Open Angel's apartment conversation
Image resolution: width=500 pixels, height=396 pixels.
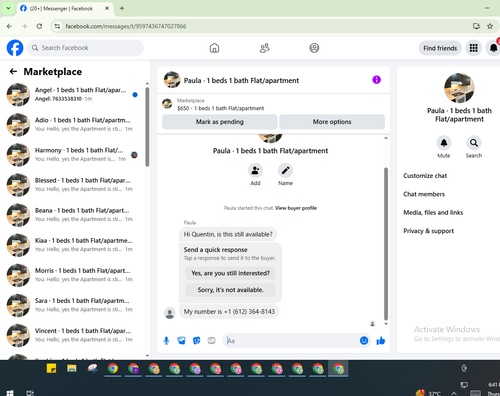coord(73,94)
